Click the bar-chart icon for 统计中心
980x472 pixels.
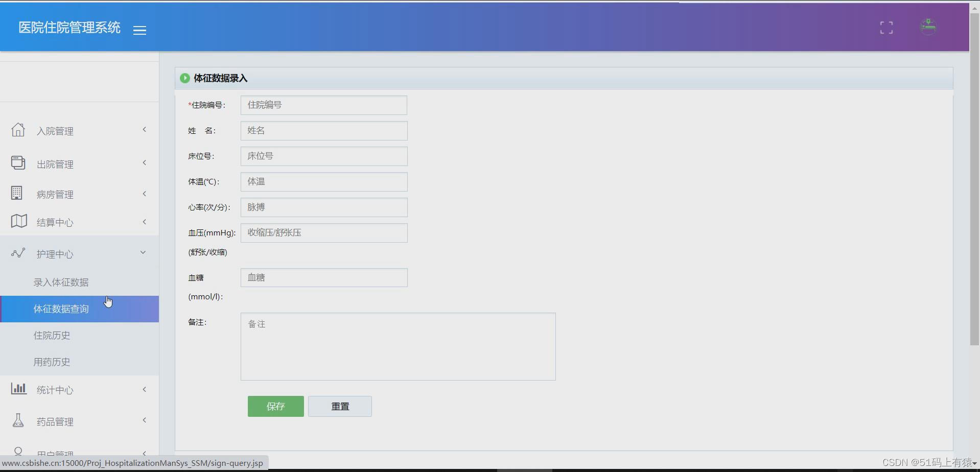pyautogui.click(x=19, y=388)
